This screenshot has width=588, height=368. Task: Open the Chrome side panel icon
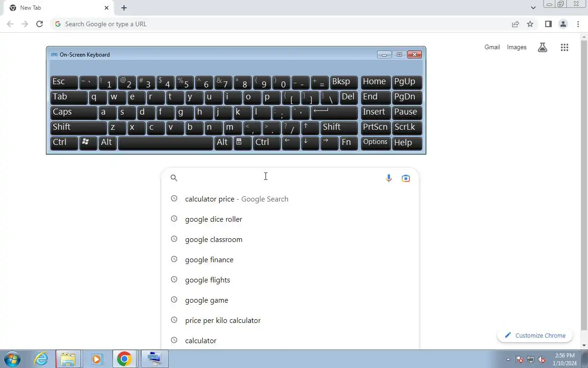[548, 24]
